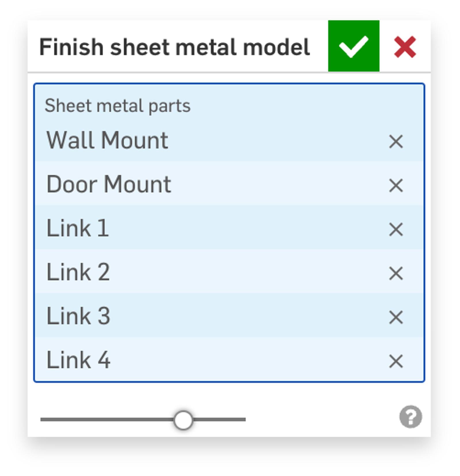Remove Door Mount from the selection

(x=396, y=185)
